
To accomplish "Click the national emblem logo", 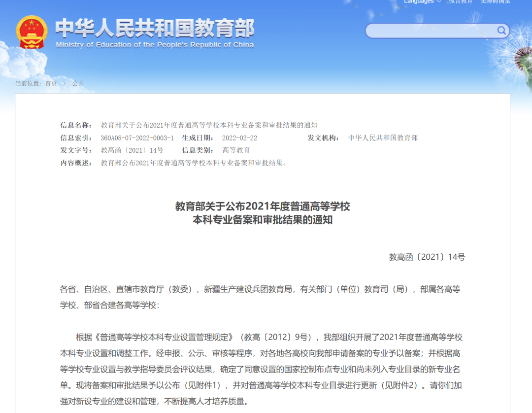I will click(32, 32).
